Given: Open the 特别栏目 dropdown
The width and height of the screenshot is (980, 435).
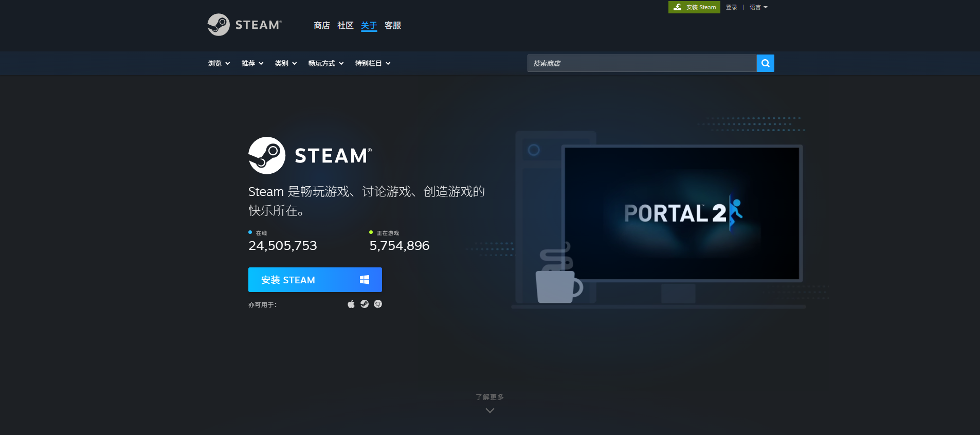Looking at the screenshot, I should click(373, 63).
